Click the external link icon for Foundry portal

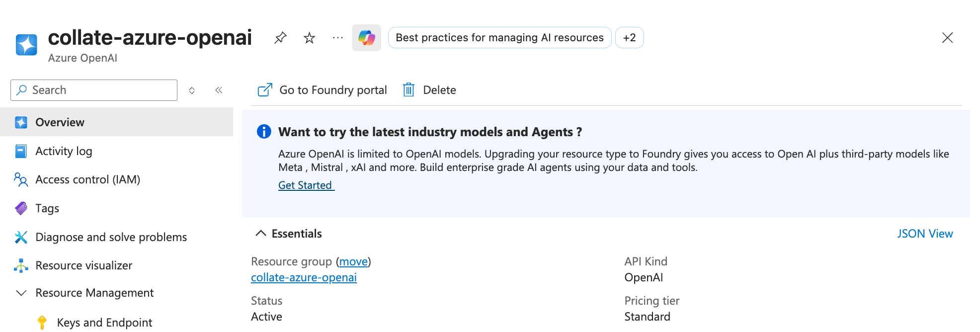(265, 90)
